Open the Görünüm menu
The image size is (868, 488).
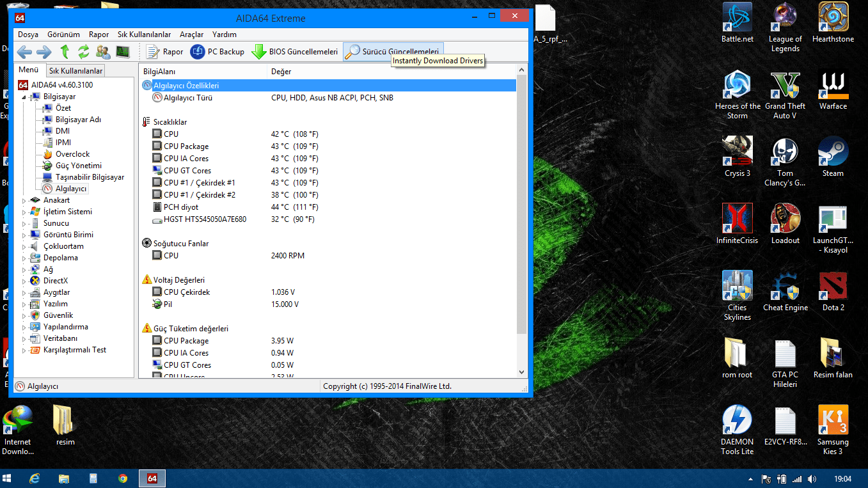pos(63,35)
